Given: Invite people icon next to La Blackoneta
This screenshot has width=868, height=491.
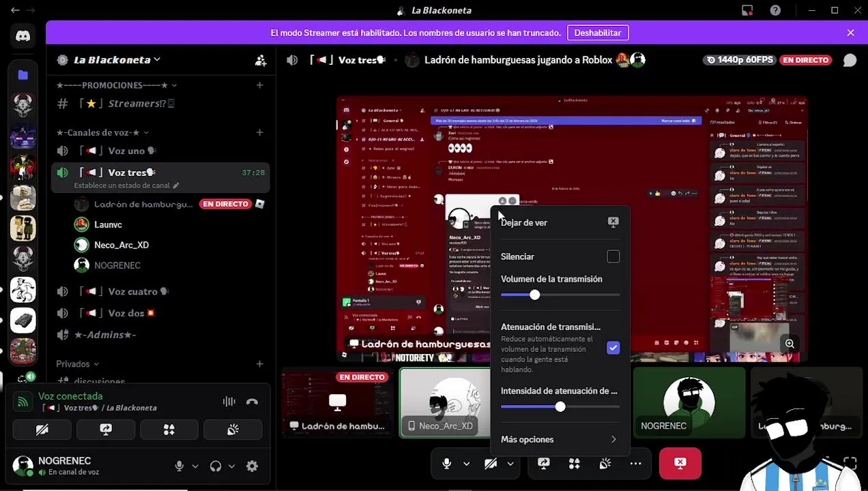Looking at the screenshot, I should click(x=261, y=60).
